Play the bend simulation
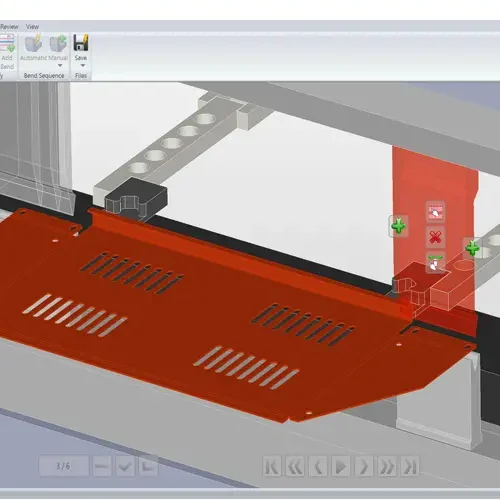This screenshot has width=500, height=500. pos(341,466)
